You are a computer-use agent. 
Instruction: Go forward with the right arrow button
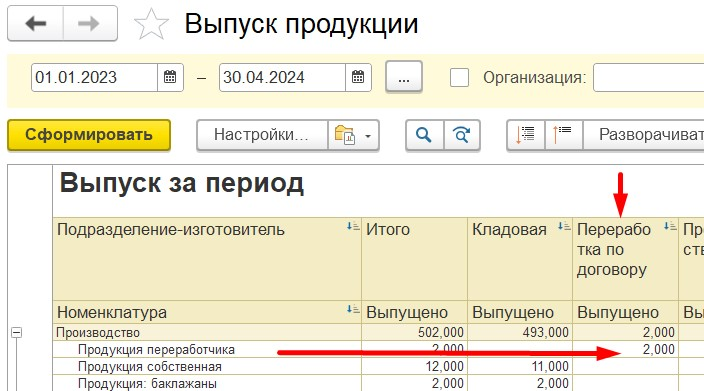(90, 23)
